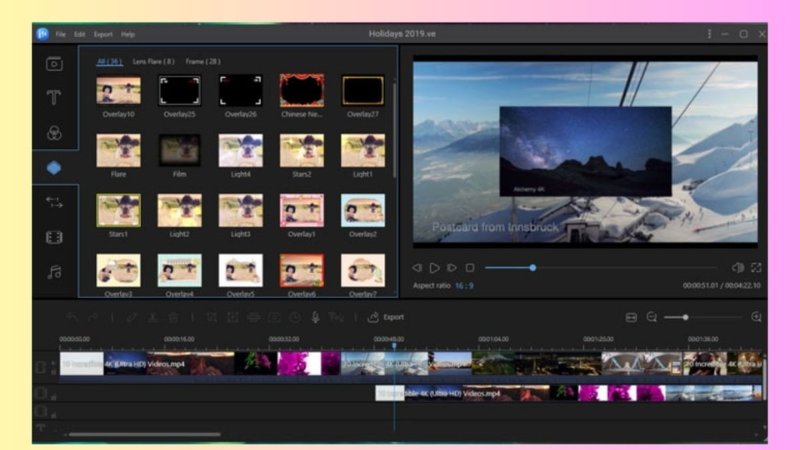Step to previous frame in preview
This screenshot has width=800, height=450.
tap(417, 268)
